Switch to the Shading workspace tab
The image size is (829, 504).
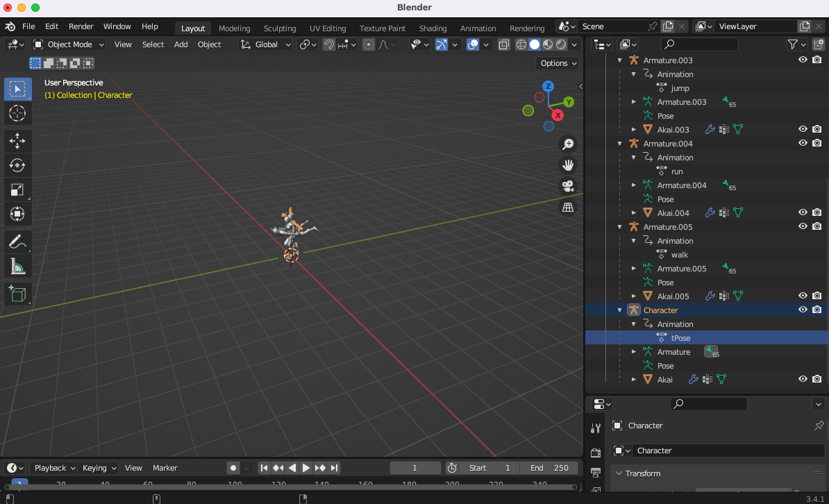433,28
